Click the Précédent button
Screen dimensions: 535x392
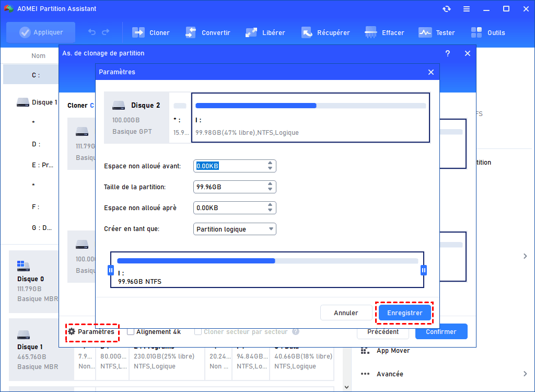(383, 331)
